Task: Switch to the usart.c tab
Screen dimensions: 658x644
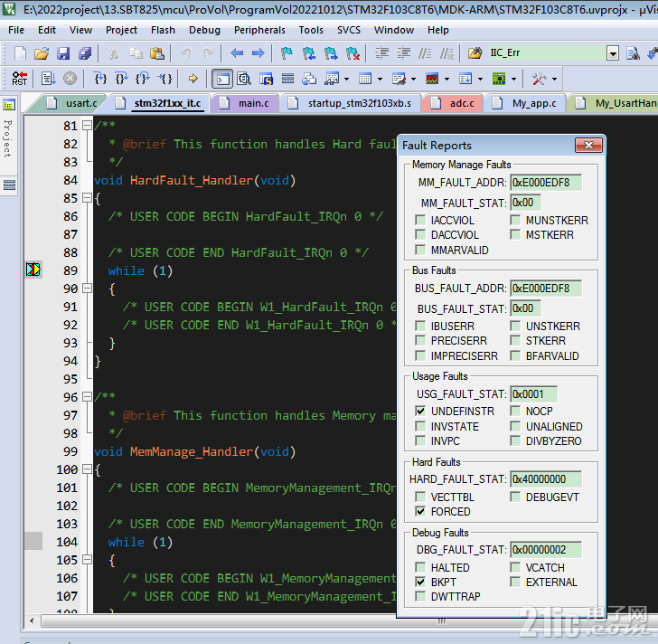Action: tap(72, 103)
